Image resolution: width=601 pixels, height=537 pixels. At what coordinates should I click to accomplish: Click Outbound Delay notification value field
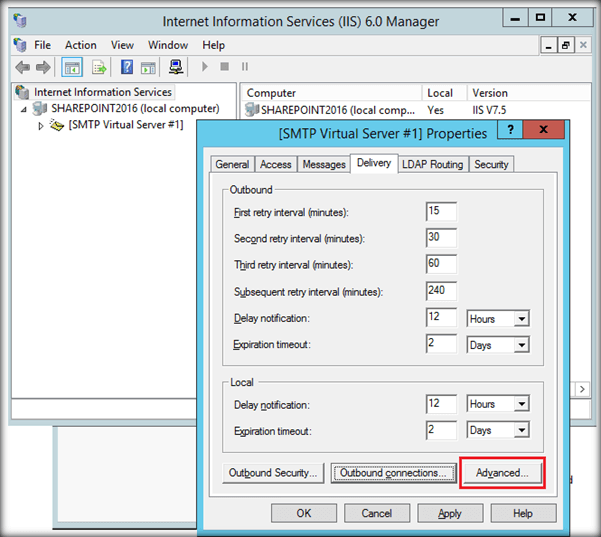[x=441, y=317]
